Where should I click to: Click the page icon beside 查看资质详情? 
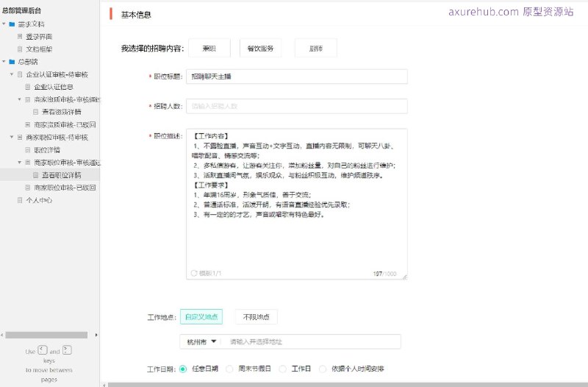pos(35,112)
